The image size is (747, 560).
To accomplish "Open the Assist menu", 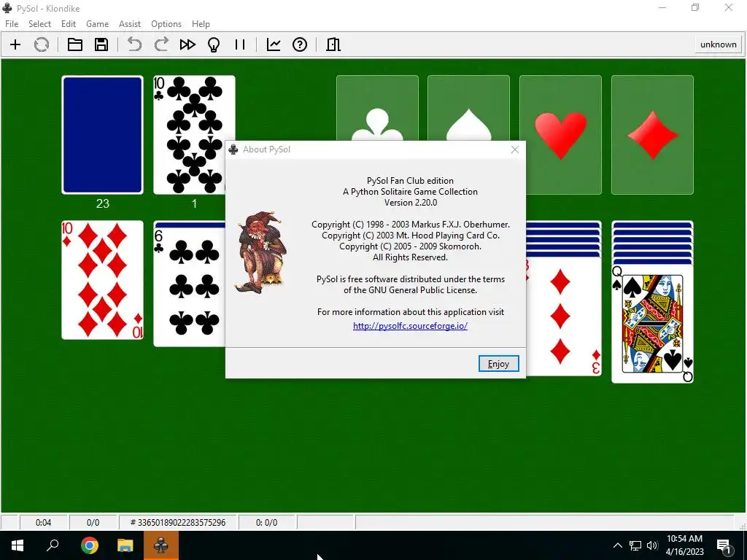I will (x=130, y=24).
